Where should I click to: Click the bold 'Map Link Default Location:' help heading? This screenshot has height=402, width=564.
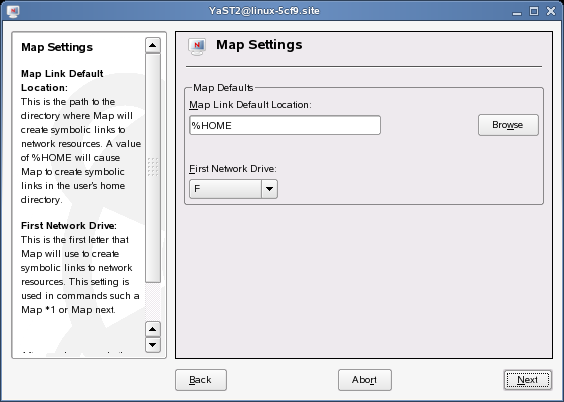point(62,81)
